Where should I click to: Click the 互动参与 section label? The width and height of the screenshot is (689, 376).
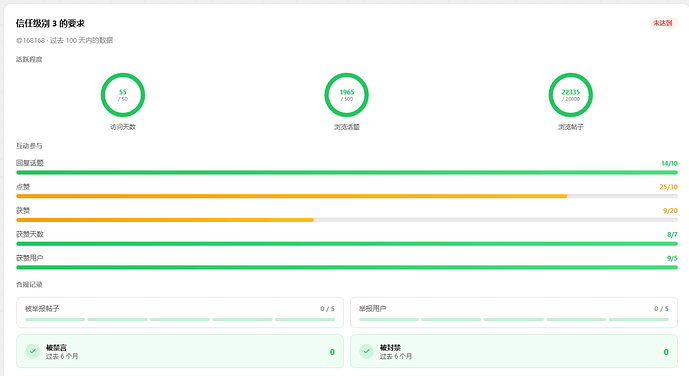coord(29,146)
